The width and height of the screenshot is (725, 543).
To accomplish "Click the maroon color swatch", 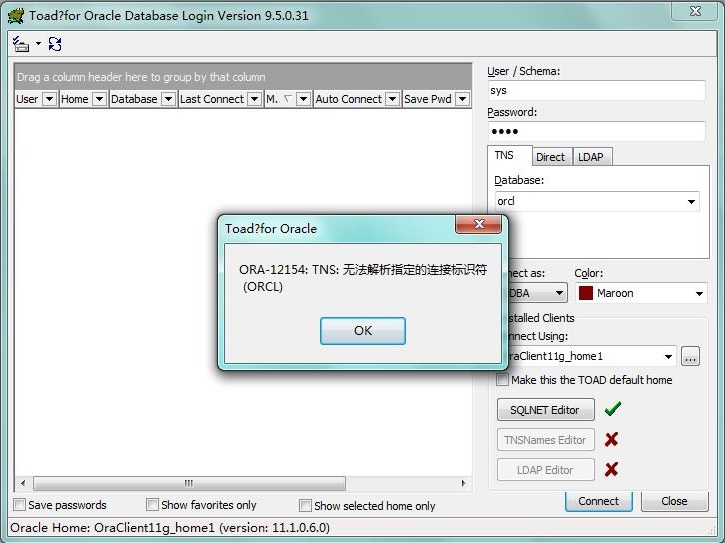I will tap(587, 293).
